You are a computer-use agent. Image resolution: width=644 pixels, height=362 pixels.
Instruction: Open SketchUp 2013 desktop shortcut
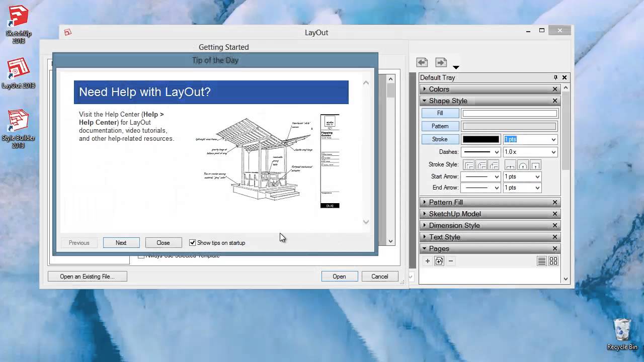[19, 25]
